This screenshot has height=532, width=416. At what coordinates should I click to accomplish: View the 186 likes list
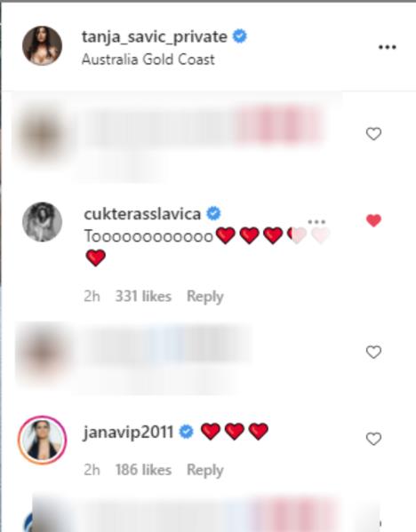(x=143, y=470)
